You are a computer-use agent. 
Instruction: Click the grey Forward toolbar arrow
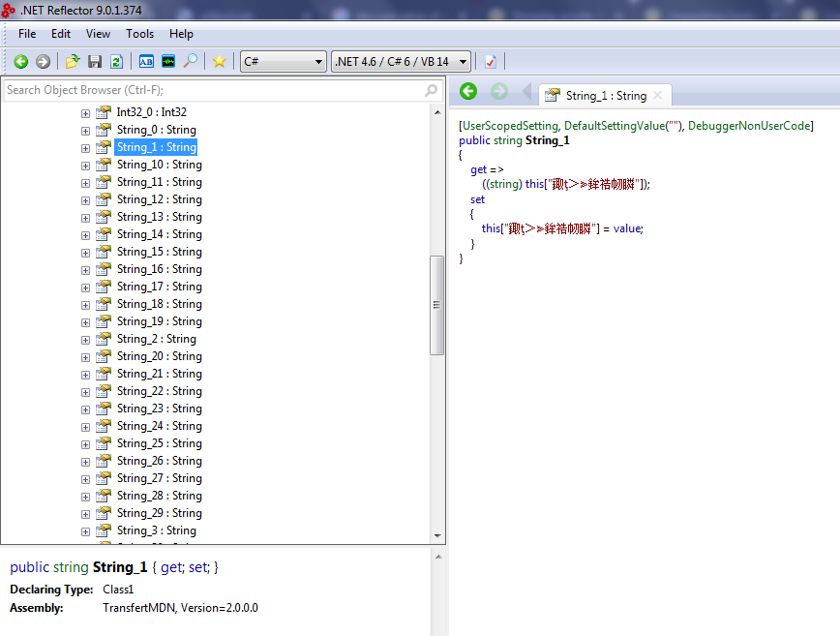coord(43,62)
